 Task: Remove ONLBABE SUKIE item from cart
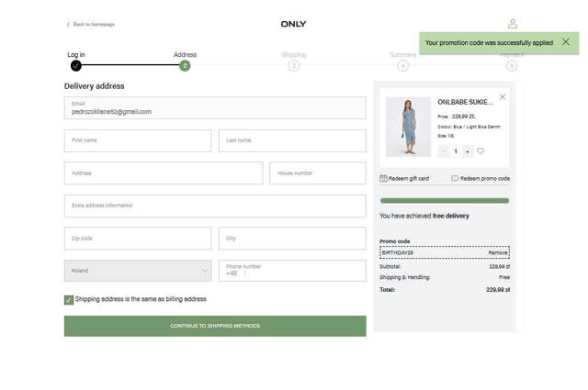503,97
